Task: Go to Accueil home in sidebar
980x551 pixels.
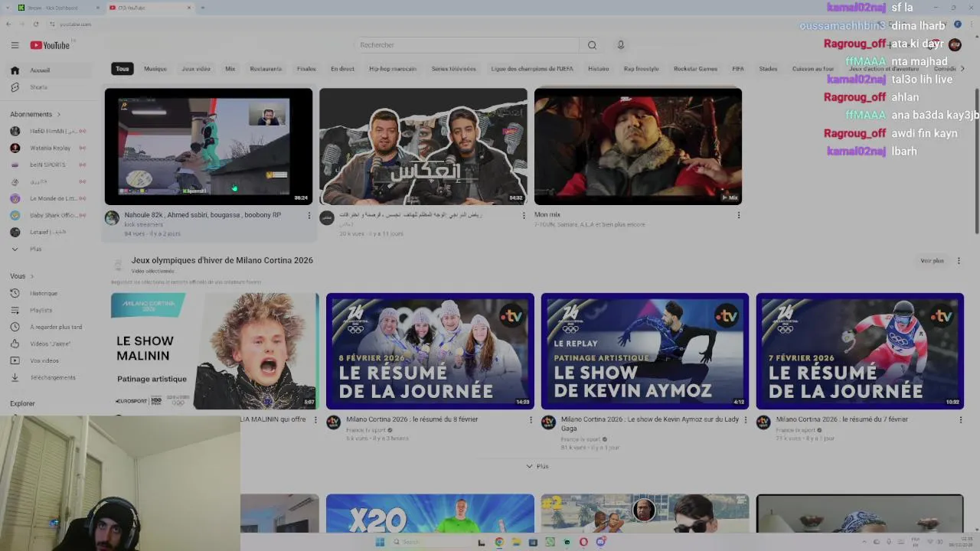Action: click(x=51, y=70)
